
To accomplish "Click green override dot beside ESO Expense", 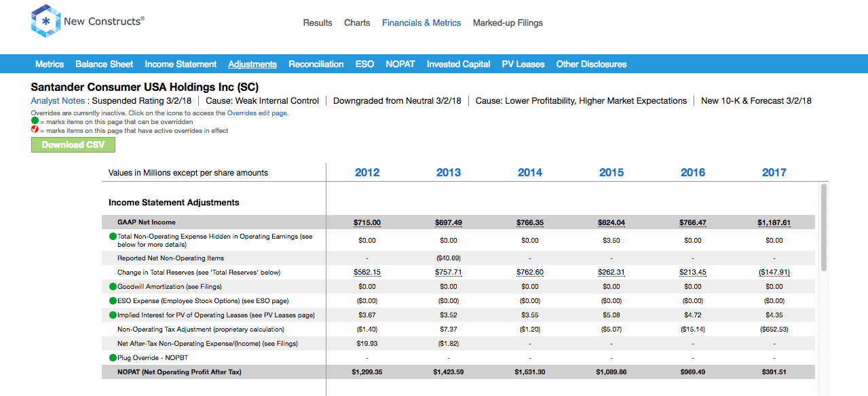I will click(113, 301).
